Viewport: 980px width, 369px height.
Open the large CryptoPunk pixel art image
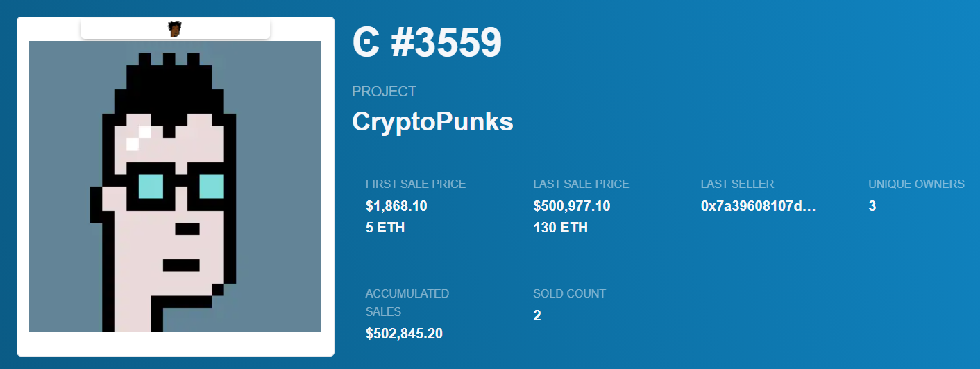[x=175, y=187]
